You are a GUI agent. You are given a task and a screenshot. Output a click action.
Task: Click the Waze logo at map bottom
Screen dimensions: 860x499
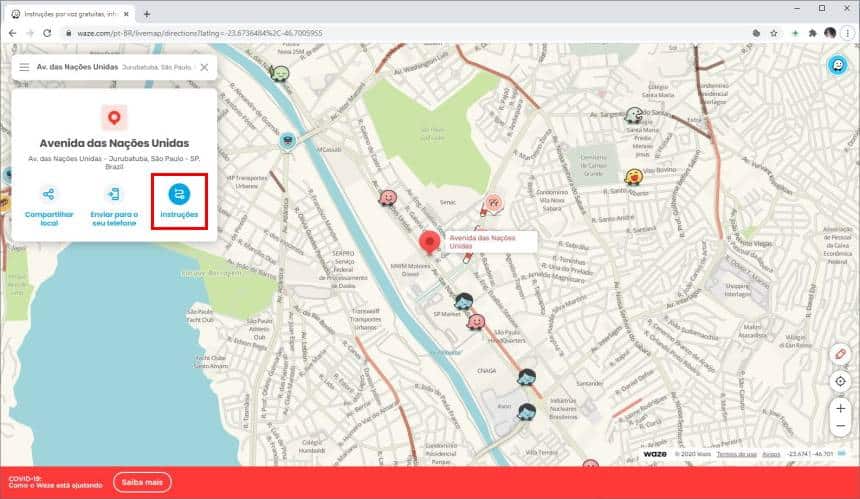(x=655, y=454)
